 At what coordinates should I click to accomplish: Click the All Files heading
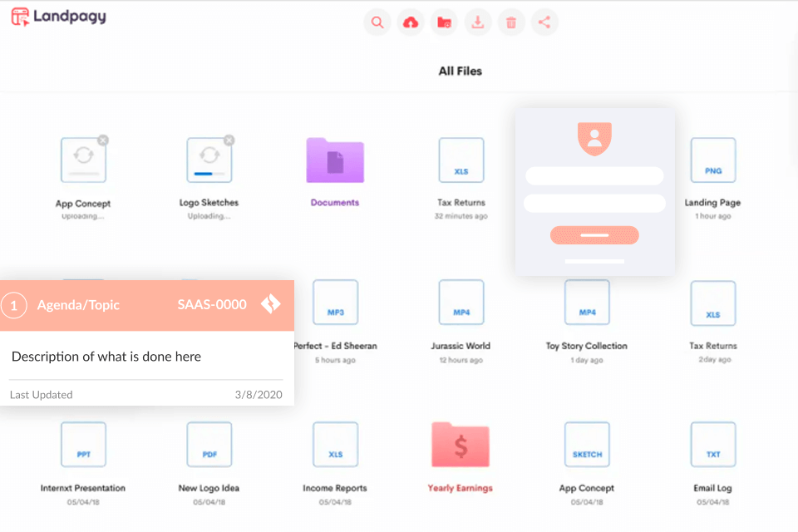pyautogui.click(x=460, y=71)
